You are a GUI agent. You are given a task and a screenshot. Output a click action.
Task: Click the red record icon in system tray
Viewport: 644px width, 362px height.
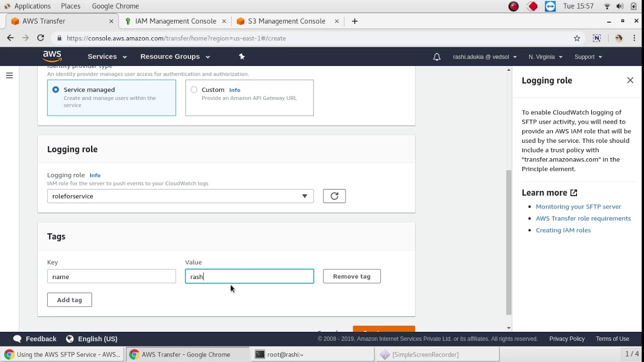coord(513,7)
